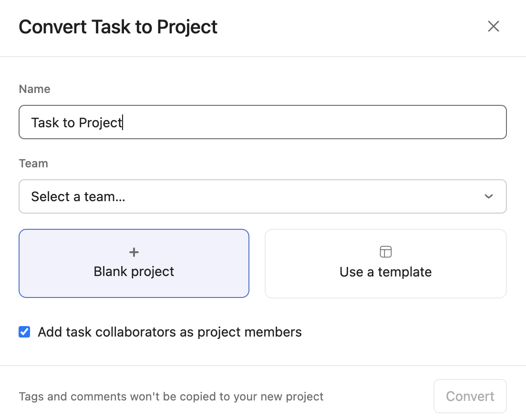Focus the project Name input field

coord(262,123)
